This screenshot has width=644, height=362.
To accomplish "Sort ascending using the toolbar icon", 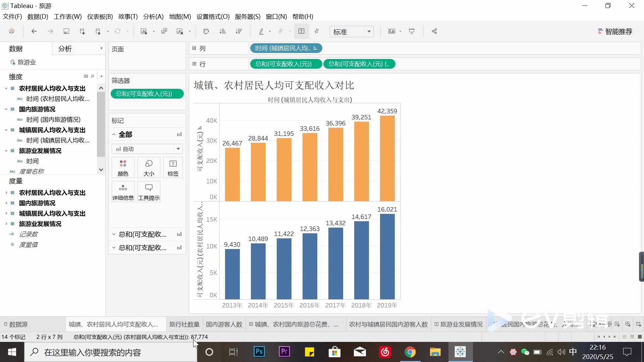I will 222,32.
